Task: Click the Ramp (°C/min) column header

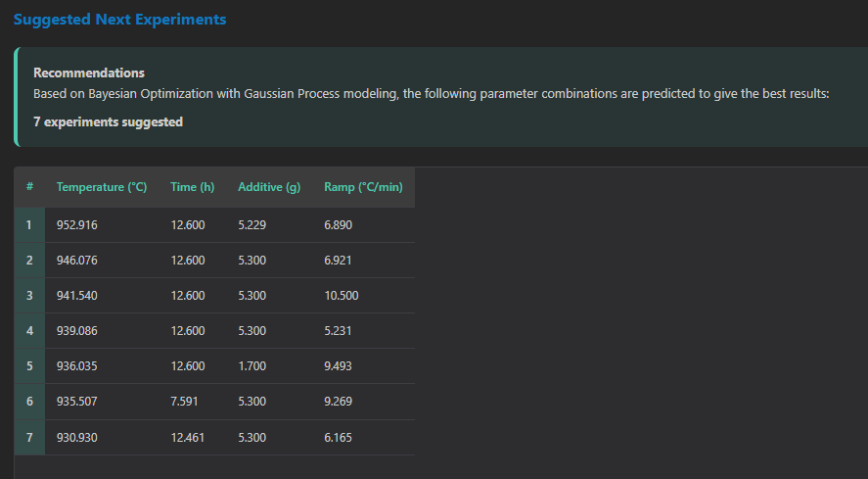Action: (363, 187)
